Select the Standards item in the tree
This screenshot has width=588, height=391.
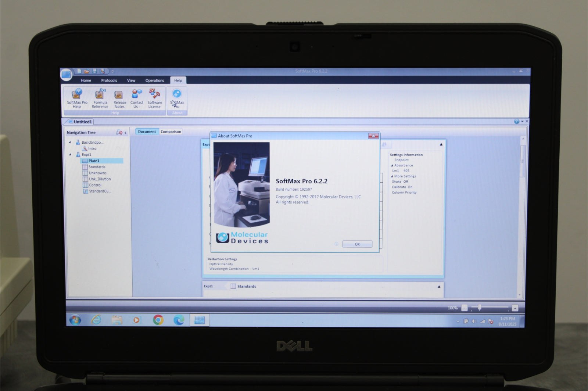[x=97, y=167]
